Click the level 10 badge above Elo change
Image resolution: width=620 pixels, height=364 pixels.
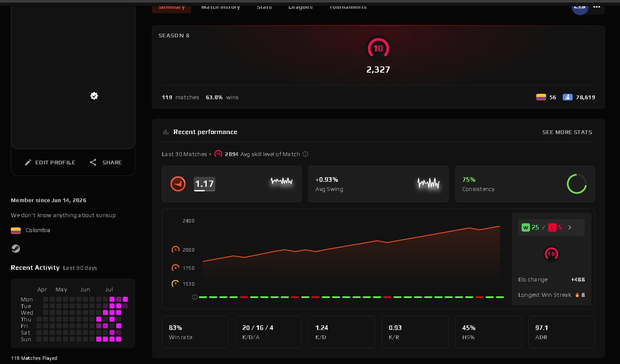(551, 254)
